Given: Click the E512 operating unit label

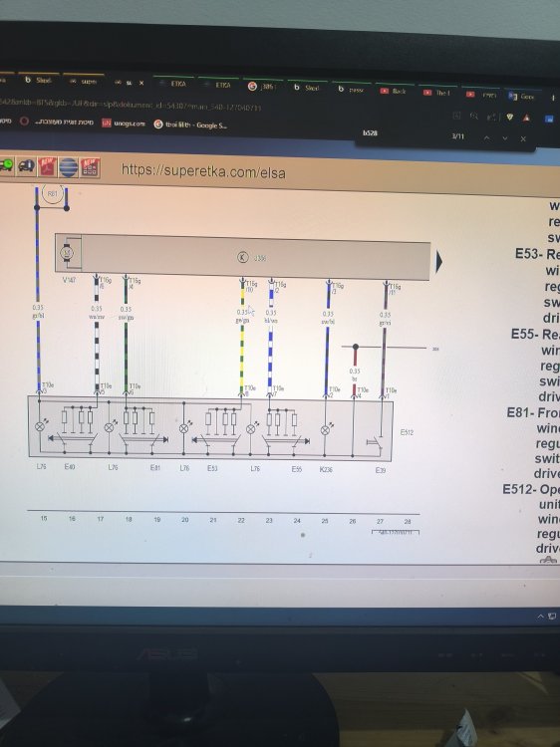Looking at the screenshot, I should pos(407,432).
